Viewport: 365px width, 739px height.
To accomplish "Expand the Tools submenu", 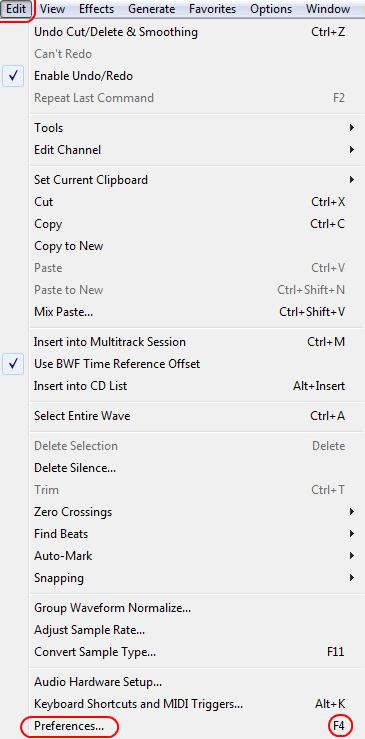I will coord(190,128).
